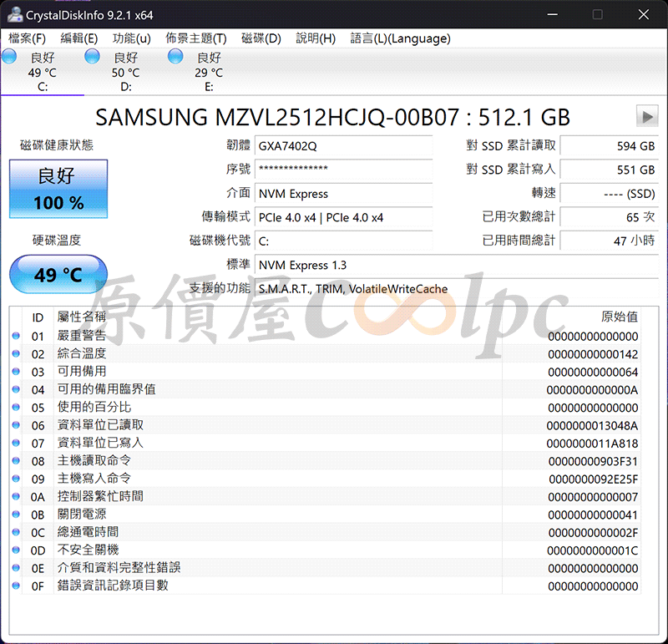Viewport: 668px width, 644px height.
Task: Open the 語言(L)(Language) menu
Action: (401, 38)
